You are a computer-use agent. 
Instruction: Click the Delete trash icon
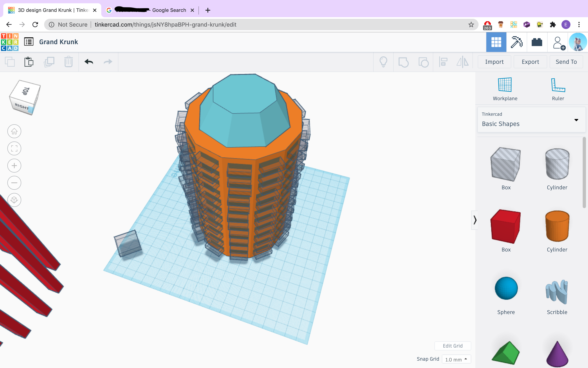tap(69, 62)
